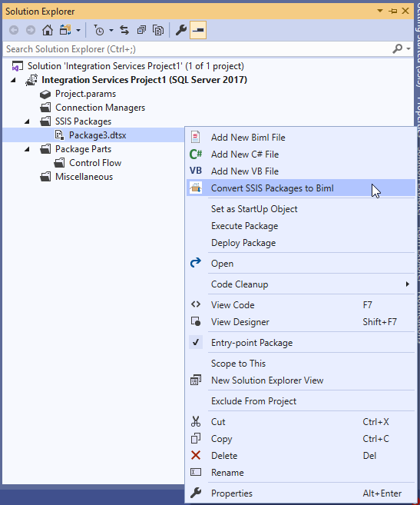The width and height of the screenshot is (420, 505).
Task: Collapse the Package Parts folder
Action: [27, 149]
